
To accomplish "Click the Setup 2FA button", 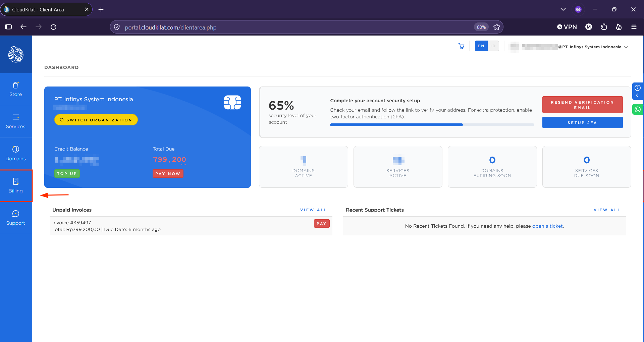I will pos(582,123).
